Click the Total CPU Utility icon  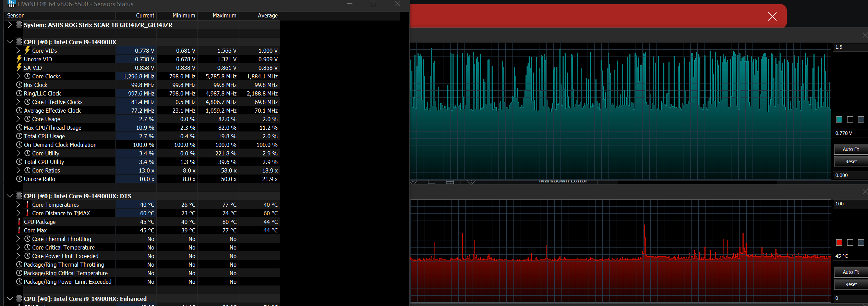click(19, 162)
